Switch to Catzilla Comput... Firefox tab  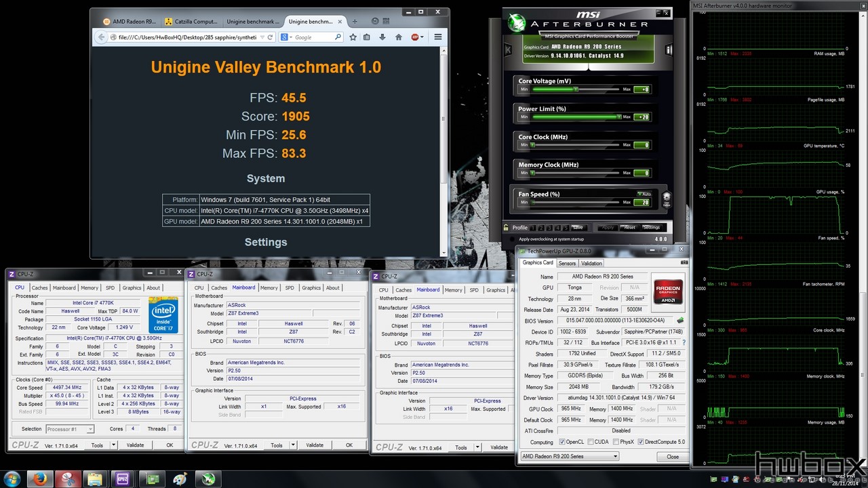tap(192, 22)
